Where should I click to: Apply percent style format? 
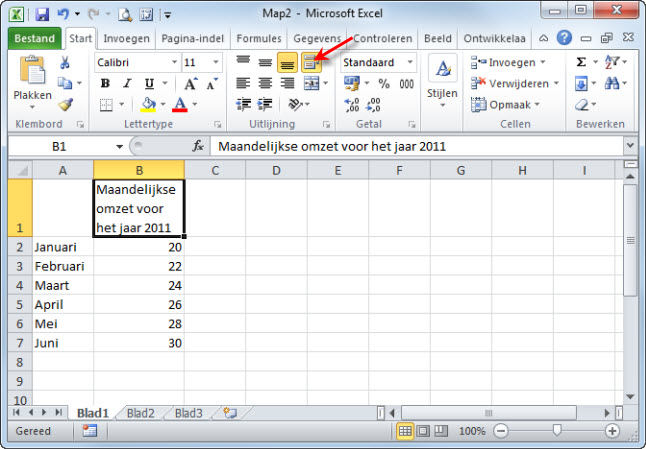(x=384, y=84)
